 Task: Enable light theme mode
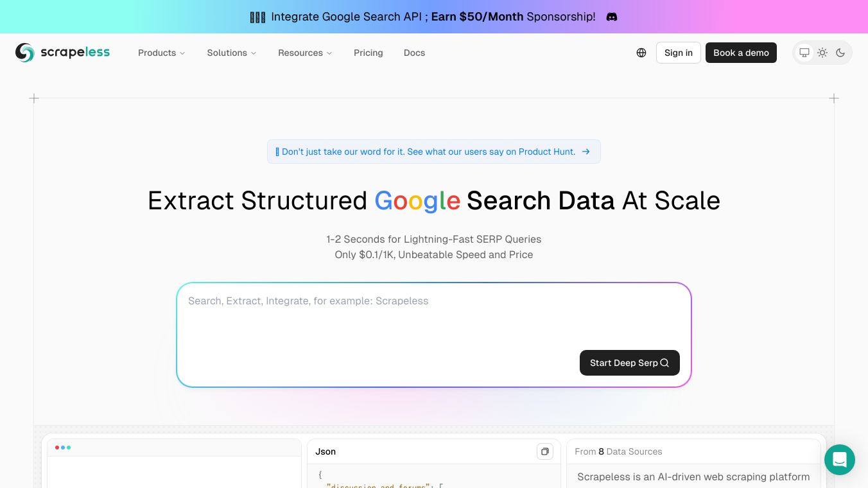pos(822,53)
